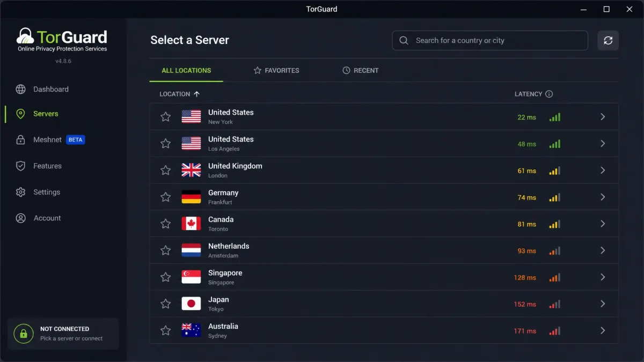Open Meshnet Beta in sidebar
The height and width of the screenshot is (362, 644).
(50, 139)
